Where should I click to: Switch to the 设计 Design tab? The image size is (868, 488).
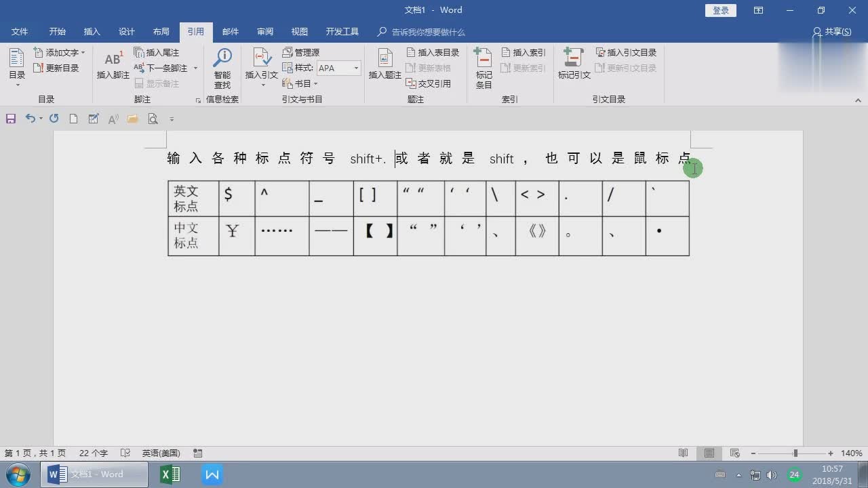(127, 32)
